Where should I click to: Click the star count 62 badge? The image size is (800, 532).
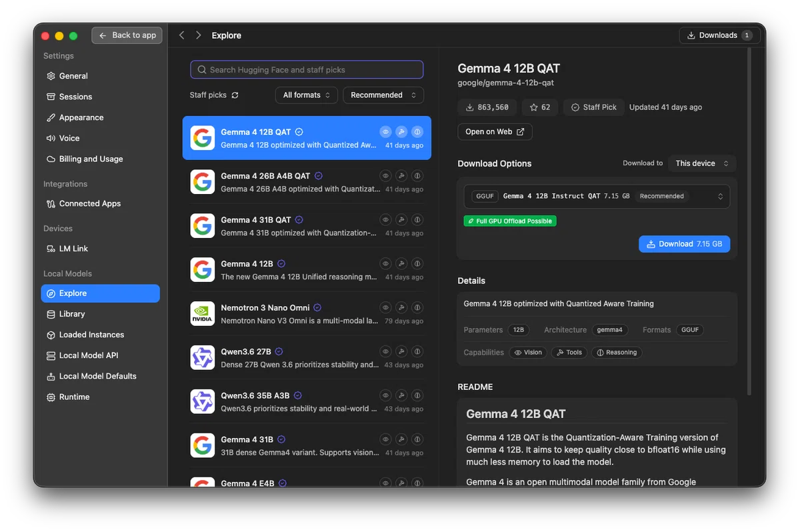[540, 107]
